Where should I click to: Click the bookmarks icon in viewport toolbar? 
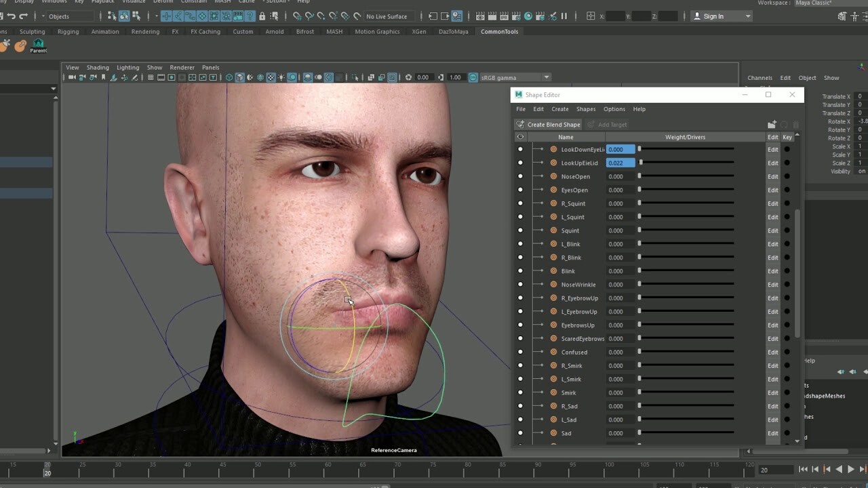point(104,77)
